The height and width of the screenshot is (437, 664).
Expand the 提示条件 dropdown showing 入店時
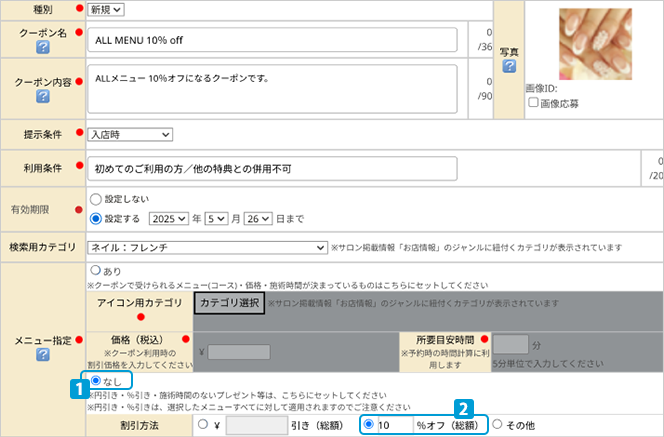[x=130, y=134]
